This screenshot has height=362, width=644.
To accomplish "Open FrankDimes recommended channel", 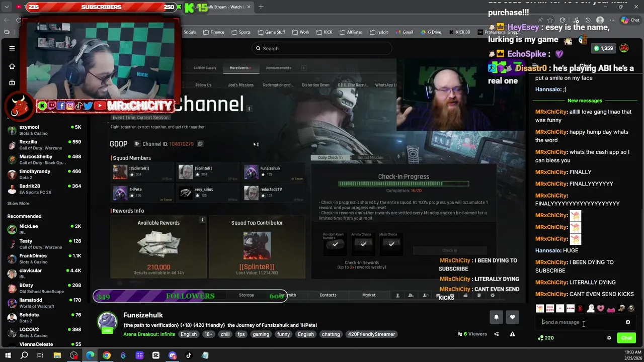I will 44,258.
